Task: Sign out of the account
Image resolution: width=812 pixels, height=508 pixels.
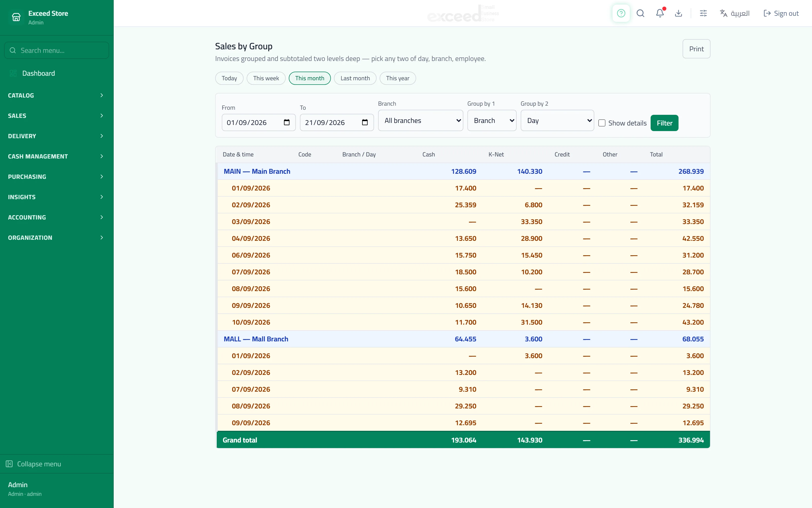Action: (x=781, y=13)
